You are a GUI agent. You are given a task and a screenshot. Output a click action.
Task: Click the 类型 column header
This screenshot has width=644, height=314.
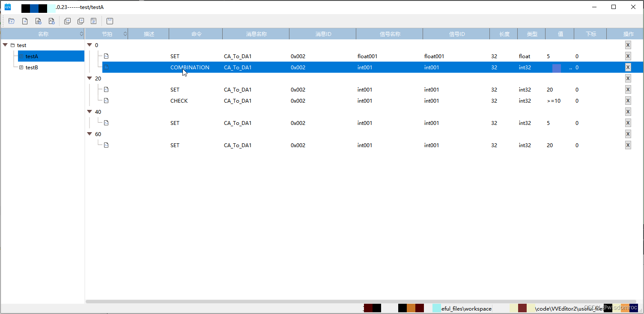(532, 34)
